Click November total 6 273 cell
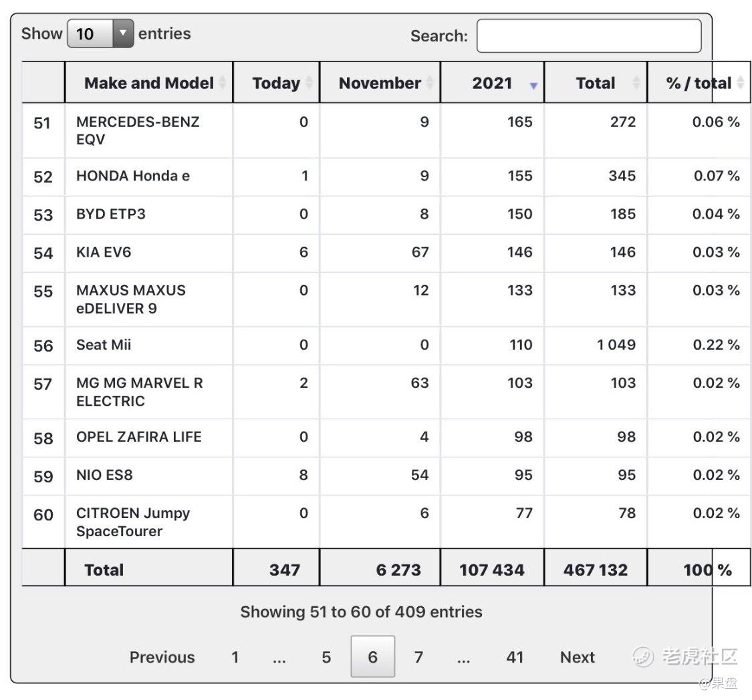The height and width of the screenshot is (700, 752). click(x=380, y=570)
